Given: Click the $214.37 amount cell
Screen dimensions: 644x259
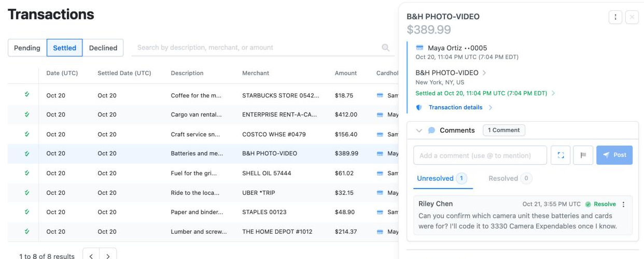Looking at the screenshot, I should pos(346,232).
